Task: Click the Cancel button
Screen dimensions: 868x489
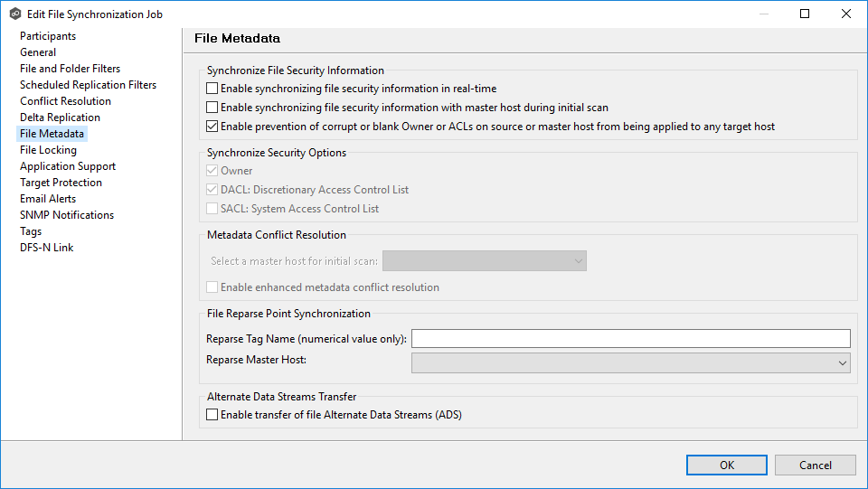Action: tap(815, 465)
